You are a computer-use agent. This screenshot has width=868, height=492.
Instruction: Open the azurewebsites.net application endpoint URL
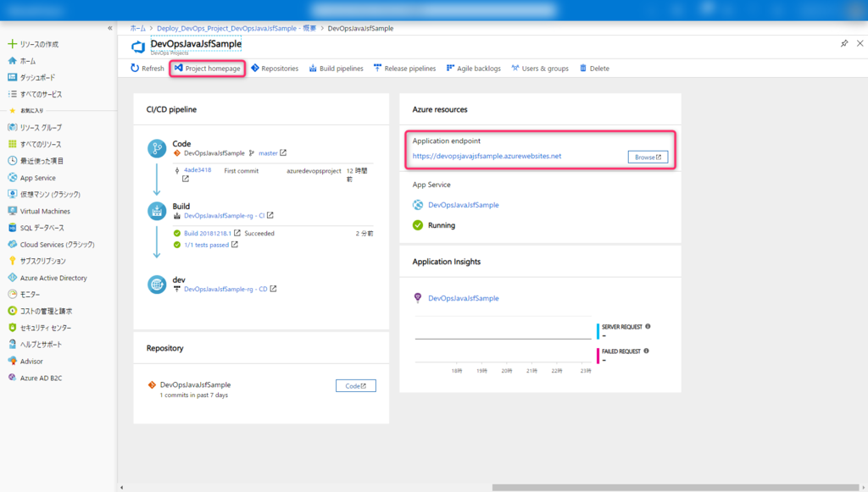487,156
